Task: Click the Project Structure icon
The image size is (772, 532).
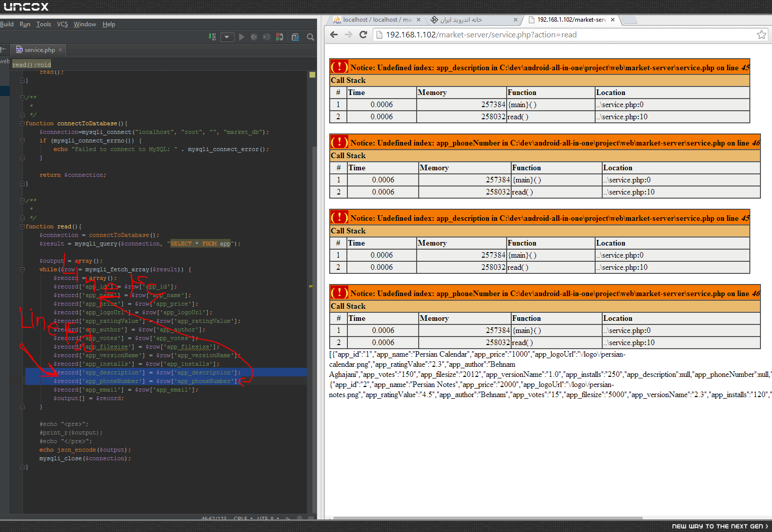Action: tap(295, 37)
